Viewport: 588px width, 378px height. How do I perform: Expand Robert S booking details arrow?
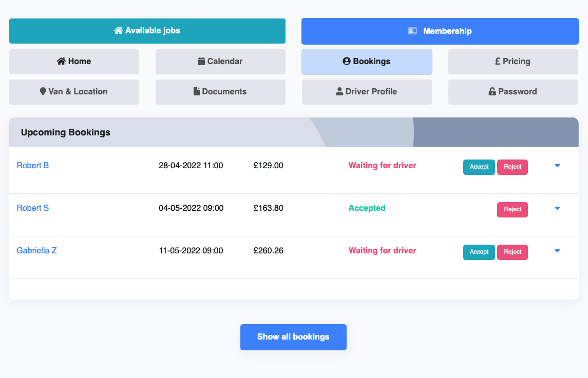click(557, 208)
